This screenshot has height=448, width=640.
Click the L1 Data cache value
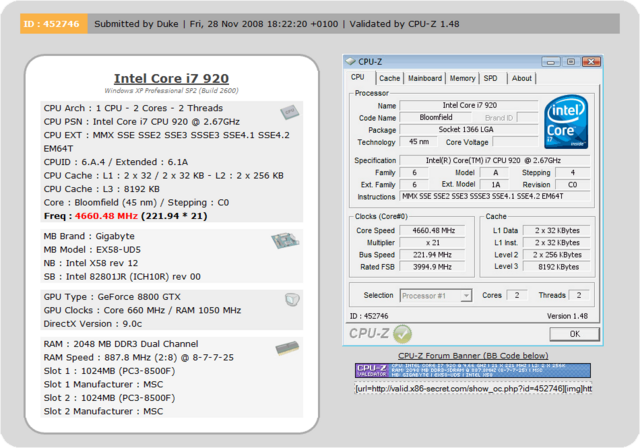pyautogui.click(x=557, y=231)
